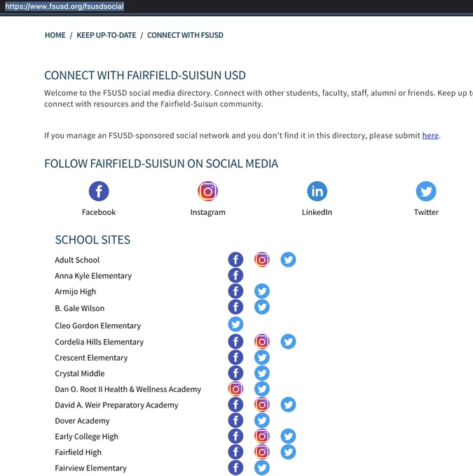This screenshot has width=473, height=476.
Task: Open Fairfield High's Facebook icon
Action: [235, 452]
